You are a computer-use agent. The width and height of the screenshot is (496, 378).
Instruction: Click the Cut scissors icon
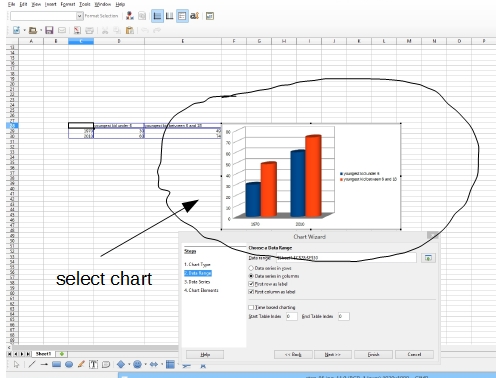105,30
